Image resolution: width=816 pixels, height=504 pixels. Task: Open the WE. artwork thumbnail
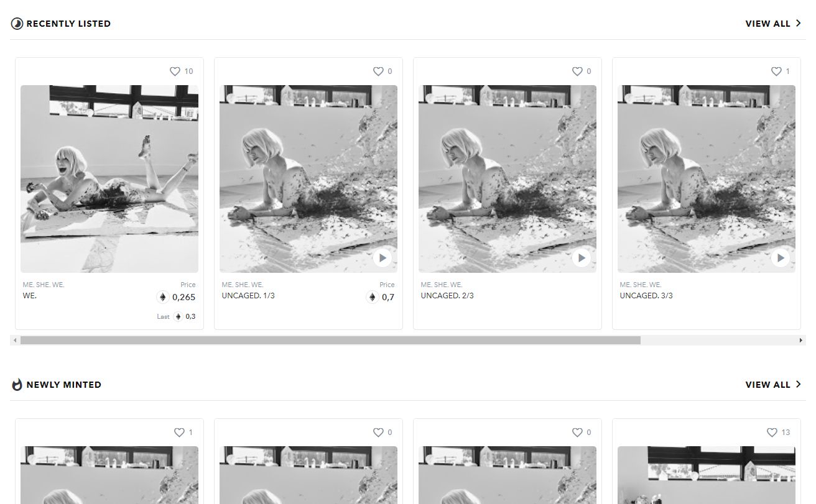pos(109,179)
